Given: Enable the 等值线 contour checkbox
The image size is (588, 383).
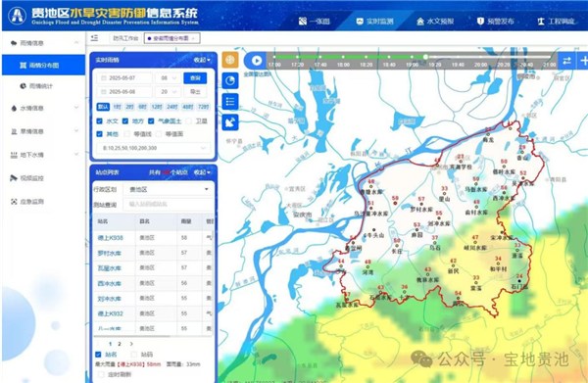Looking at the screenshot, I should 127,134.
